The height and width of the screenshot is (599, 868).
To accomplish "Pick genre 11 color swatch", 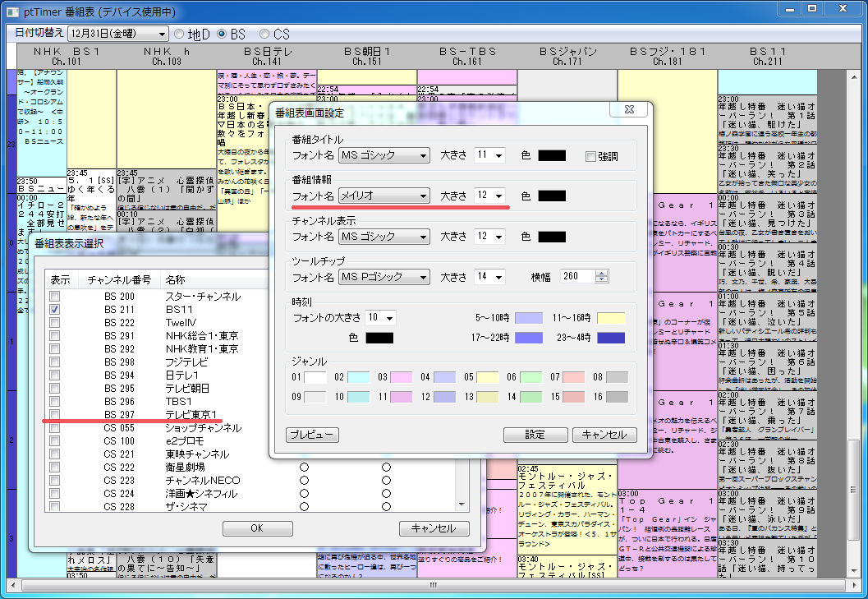I will 402,398.
